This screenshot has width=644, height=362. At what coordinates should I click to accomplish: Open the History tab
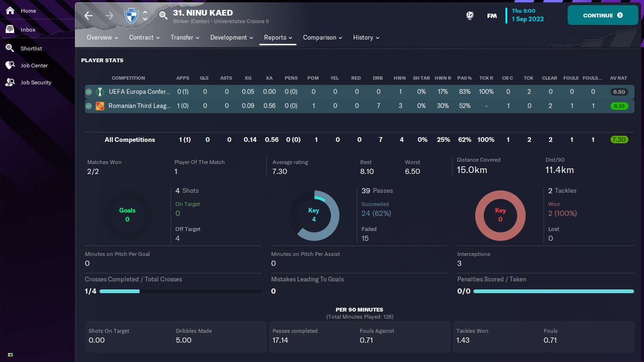pos(366,38)
